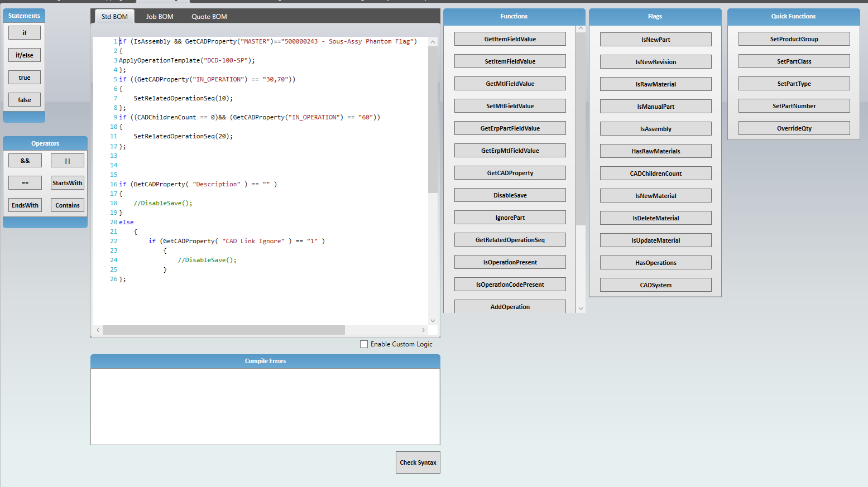Add the Contains operator
The image size is (868, 487).
tap(67, 205)
